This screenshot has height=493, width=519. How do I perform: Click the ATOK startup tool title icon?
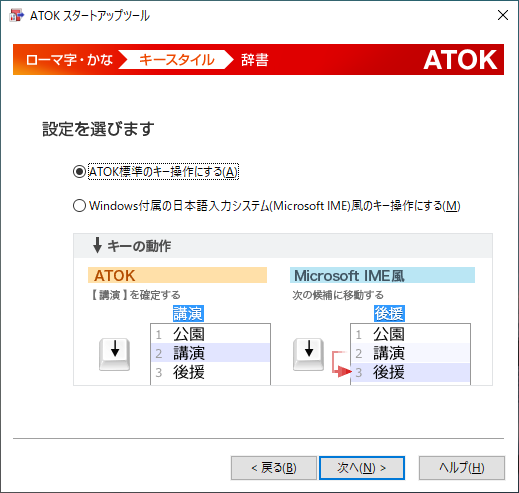point(16,15)
